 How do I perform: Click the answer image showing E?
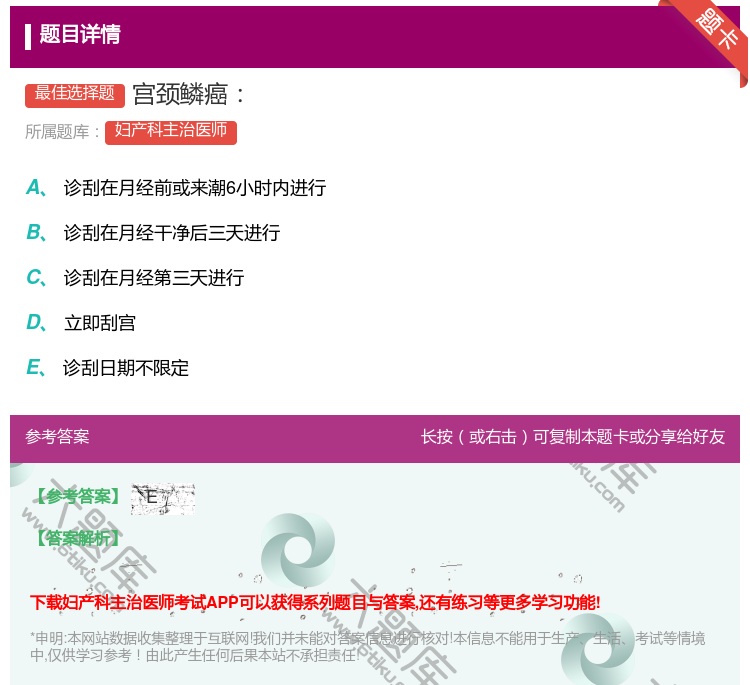pos(163,499)
